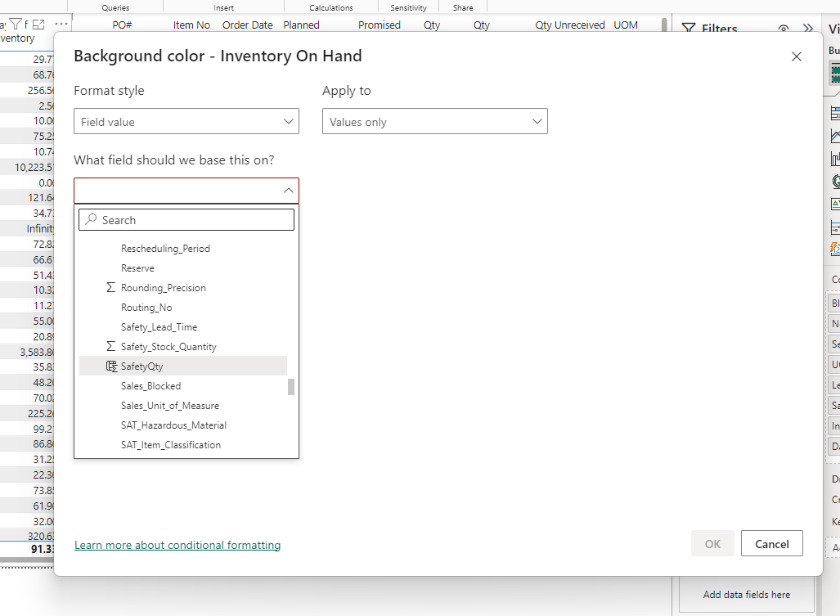Click Add data fields here well

tap(746, 595)
